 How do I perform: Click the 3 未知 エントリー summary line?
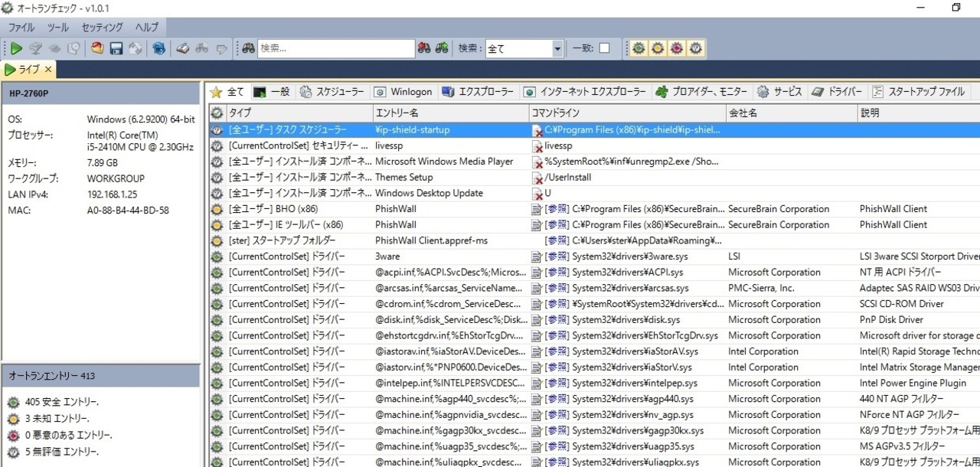(57, 419)
